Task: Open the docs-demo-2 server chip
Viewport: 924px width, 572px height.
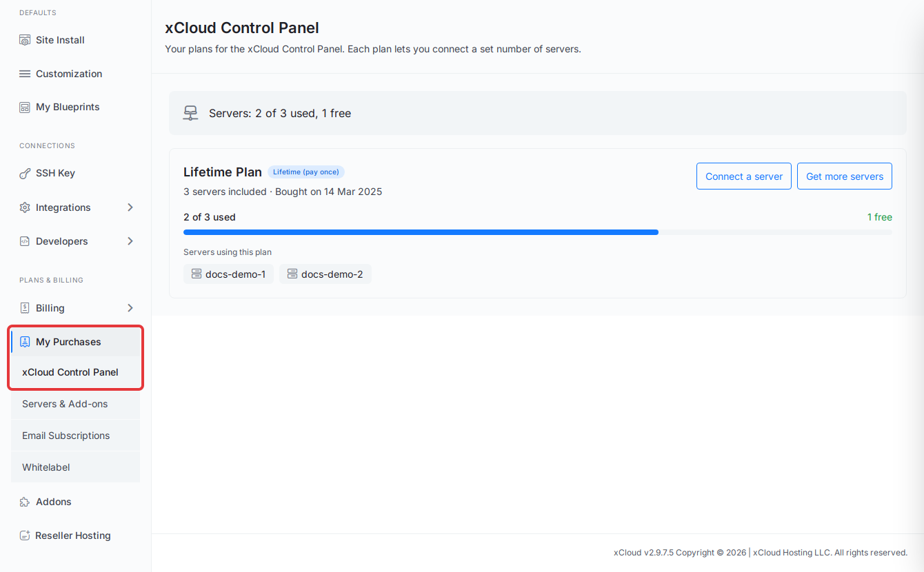Action: point(325,274)
